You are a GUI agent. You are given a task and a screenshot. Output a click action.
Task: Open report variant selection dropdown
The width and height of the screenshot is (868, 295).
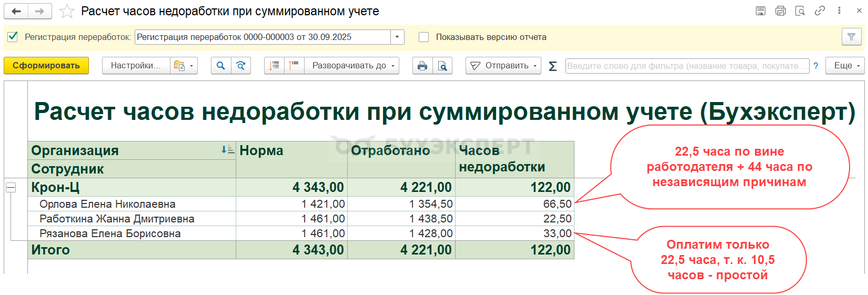[x=184, y=66]
